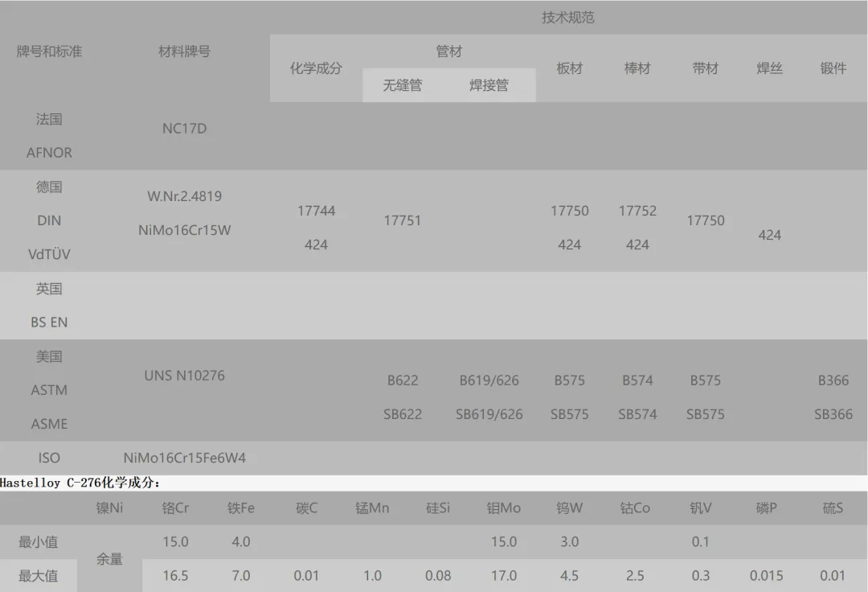Select 424 in the 焊丝 column
Image resolution: width=868 pixels, height=592 pixels.
pyautogui.click(x=769, y=236)
